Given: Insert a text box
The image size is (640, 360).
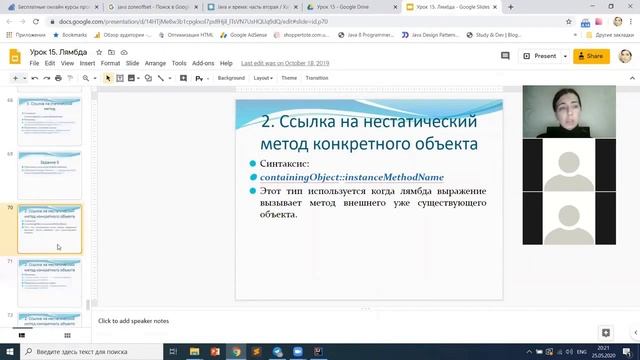Looking at the screenshot, I should click(120, 78).
